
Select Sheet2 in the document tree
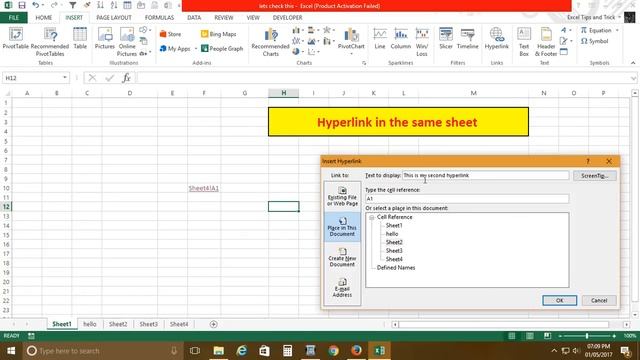[x=394, y=242]
